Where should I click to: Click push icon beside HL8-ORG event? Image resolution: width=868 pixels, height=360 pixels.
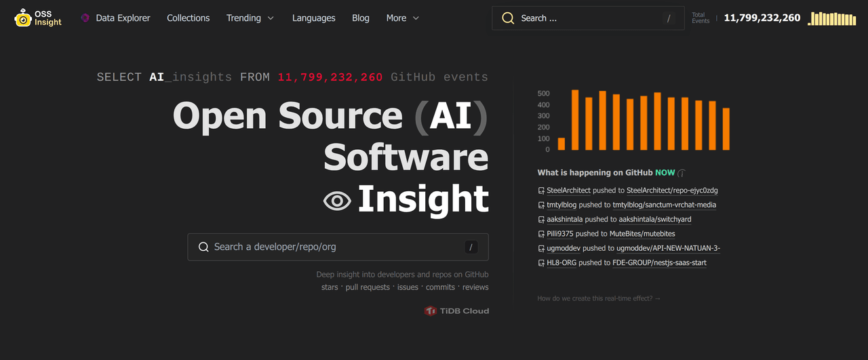tap(541, 263)
